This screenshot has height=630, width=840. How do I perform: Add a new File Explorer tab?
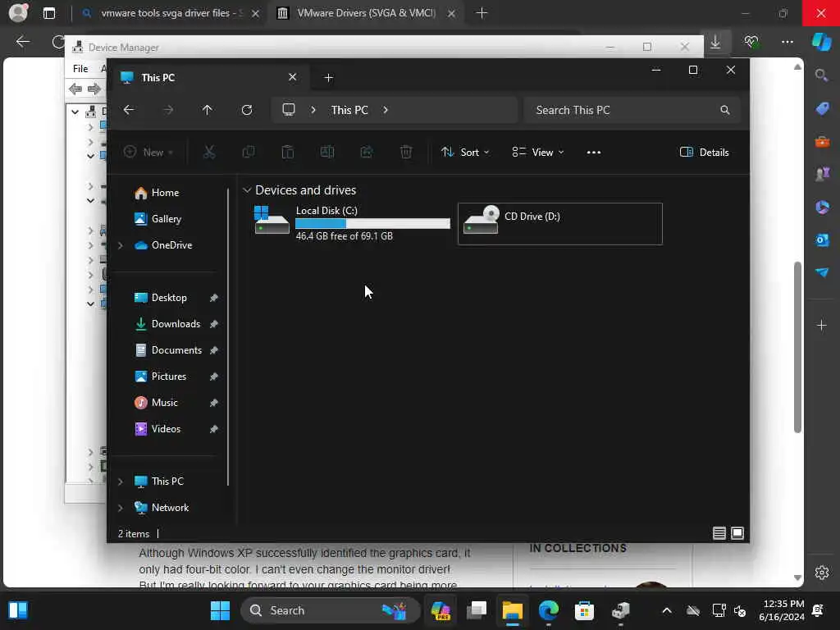328,78
